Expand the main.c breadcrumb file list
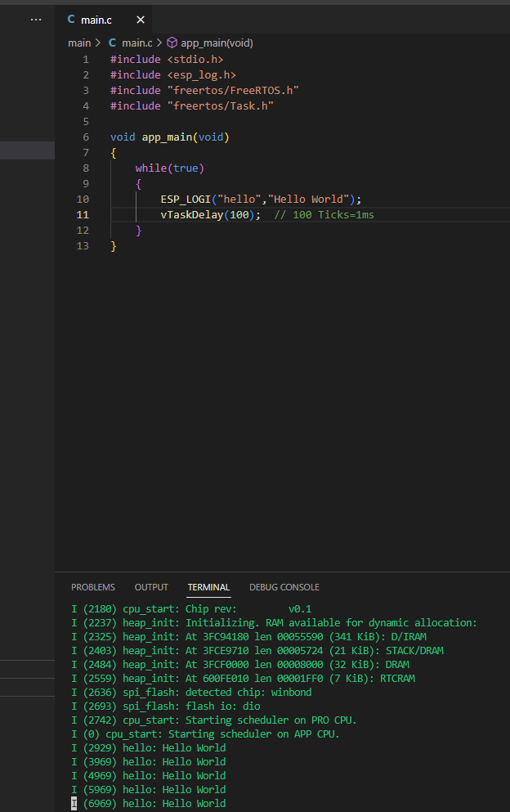This screenshot has width=510, height=812. [136, 43]
